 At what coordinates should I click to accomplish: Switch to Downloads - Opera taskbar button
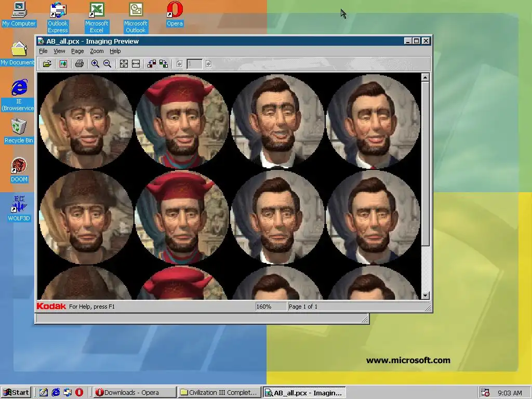coord(135,393)
